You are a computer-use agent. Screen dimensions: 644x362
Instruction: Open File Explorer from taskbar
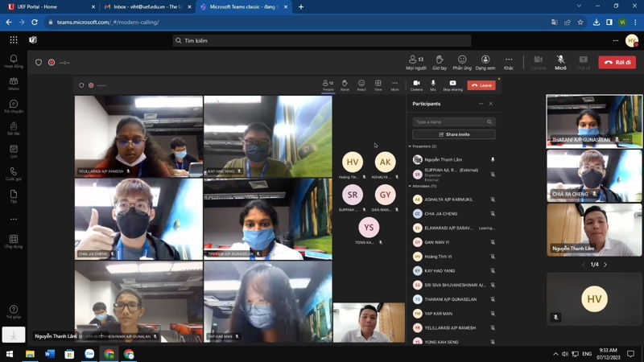[30, 354]
